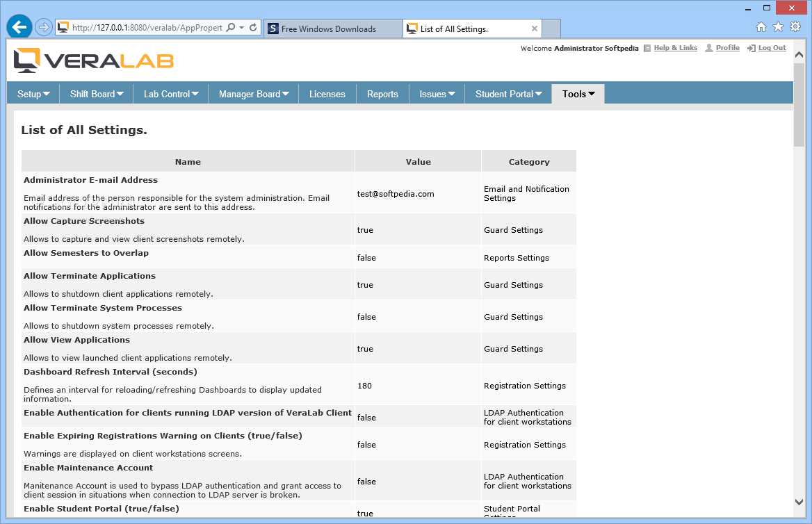812x524 pixels.
Task: Select Dashboard Refresh Interval (seconds) setting
Action: point(111,372)
